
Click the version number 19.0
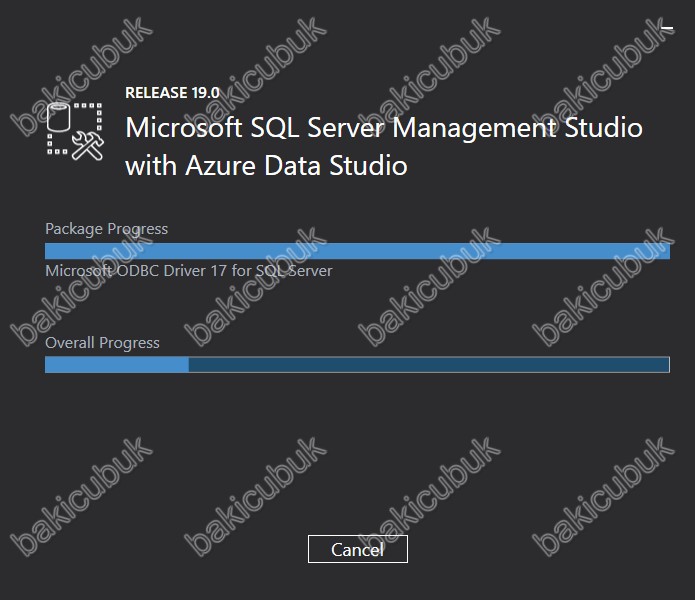(x=206, y=93)
